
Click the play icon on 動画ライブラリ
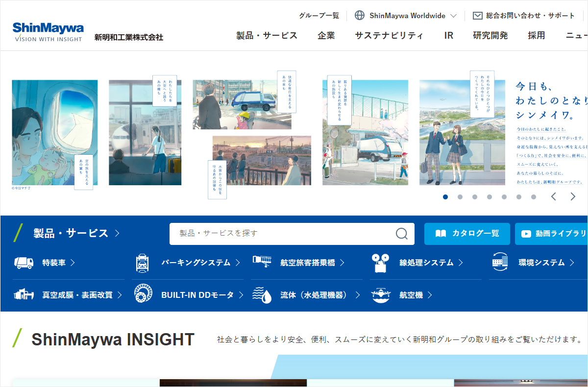tap(526, 234)
